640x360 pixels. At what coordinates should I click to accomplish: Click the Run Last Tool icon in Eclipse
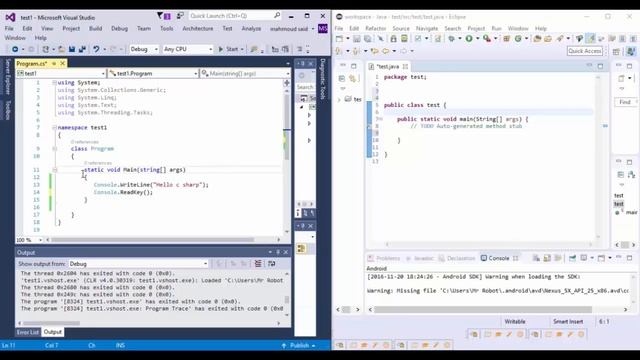(487, 39)
